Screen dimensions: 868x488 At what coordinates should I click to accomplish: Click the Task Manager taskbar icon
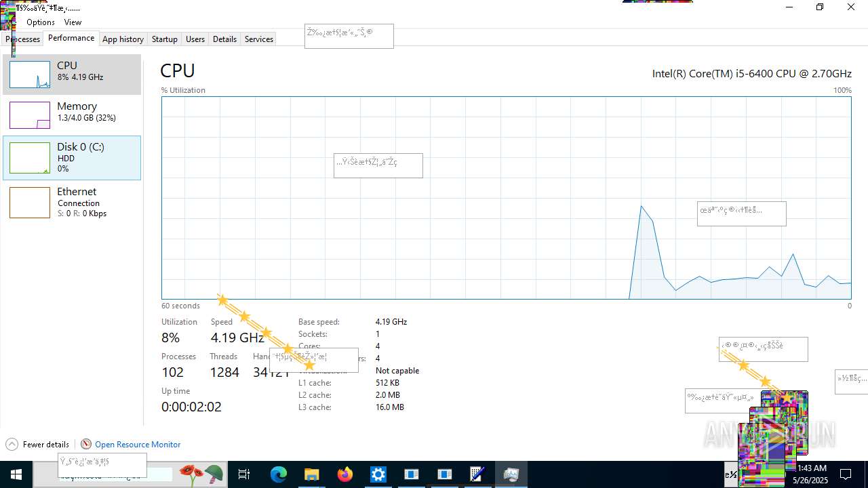tap(511, 474)
